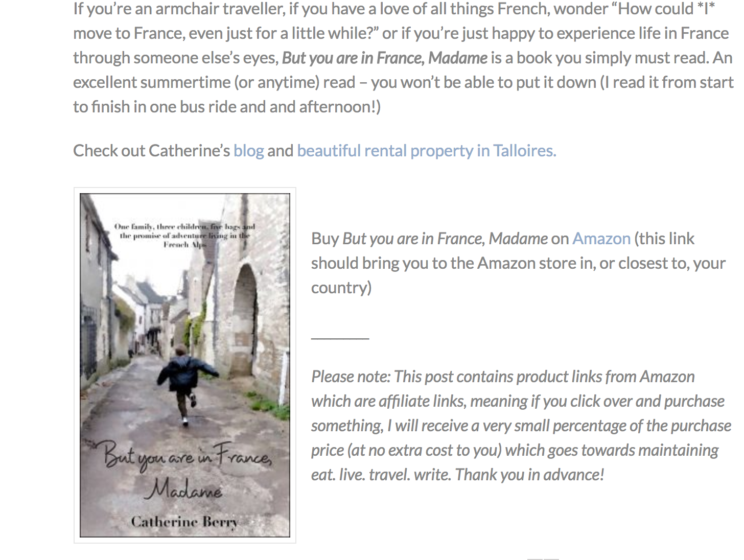Click the "Please note:" disclaimer opening

[351, 377]
